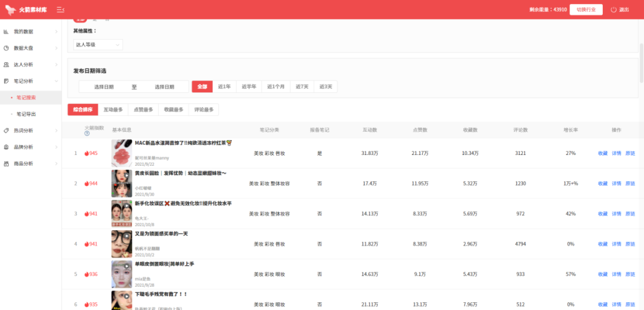Click the 火箭素材库 rocket logo
The height and width of the screenshot is (310, 644).
tap(10, 10)
